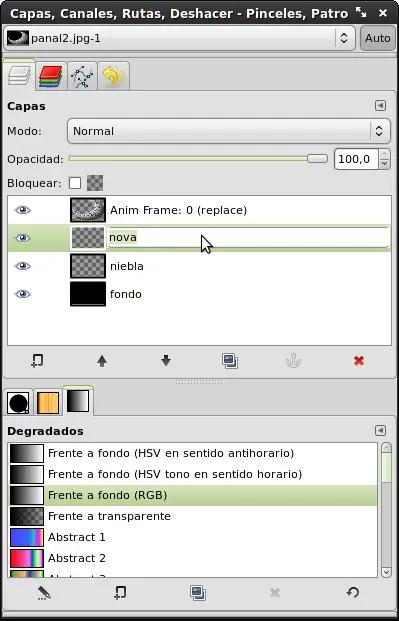Lower the selected layer

pos(166,361)
